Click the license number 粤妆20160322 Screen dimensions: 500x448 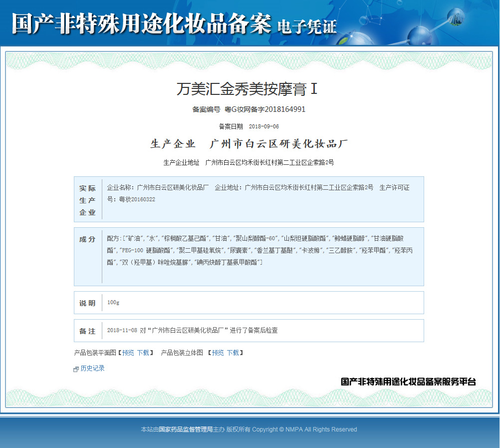(x=137, y=199)
